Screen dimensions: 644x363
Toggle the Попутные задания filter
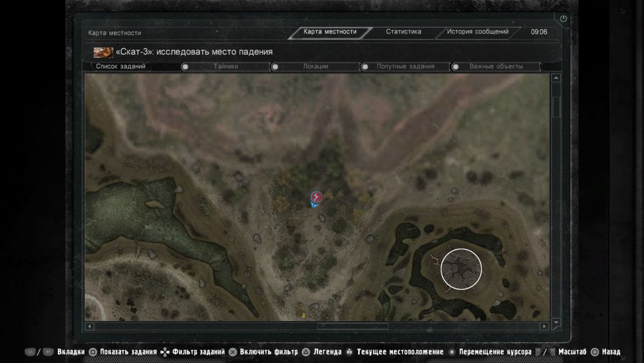coord(405,66)
